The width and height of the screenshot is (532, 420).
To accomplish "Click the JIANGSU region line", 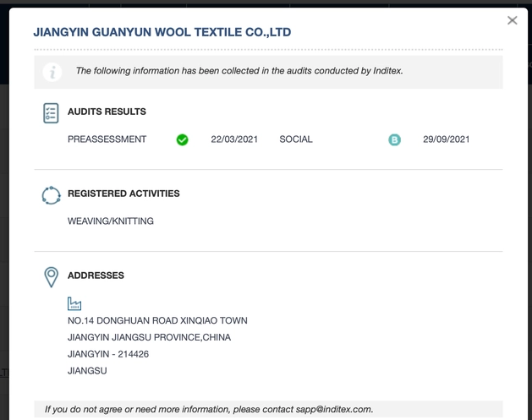I will click(x=87, y=371).
